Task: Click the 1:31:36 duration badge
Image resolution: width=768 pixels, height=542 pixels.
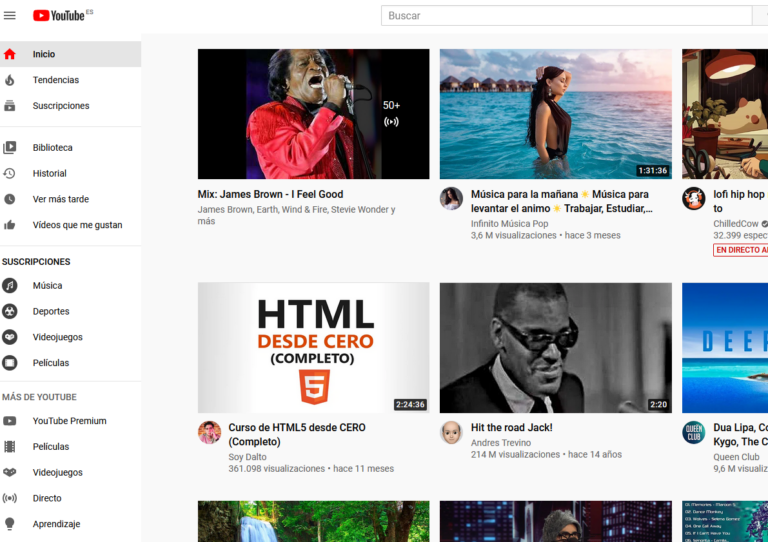Action: [652, 170]
